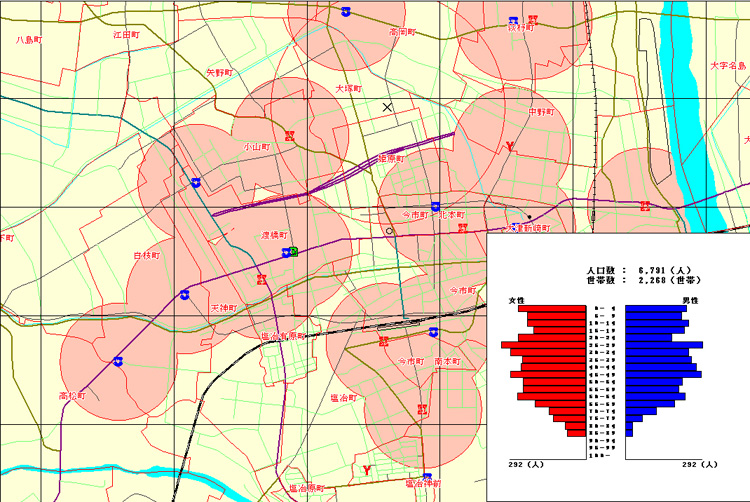Screen dimensions: 750x502
Task: Select the 塩冶原町 label
Action: [307, 488]
